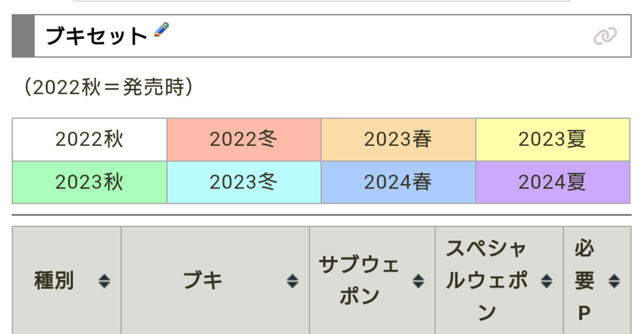The image size is (644, 334).
Task: Select the 2023春 orange season cell
Action: 398,139
